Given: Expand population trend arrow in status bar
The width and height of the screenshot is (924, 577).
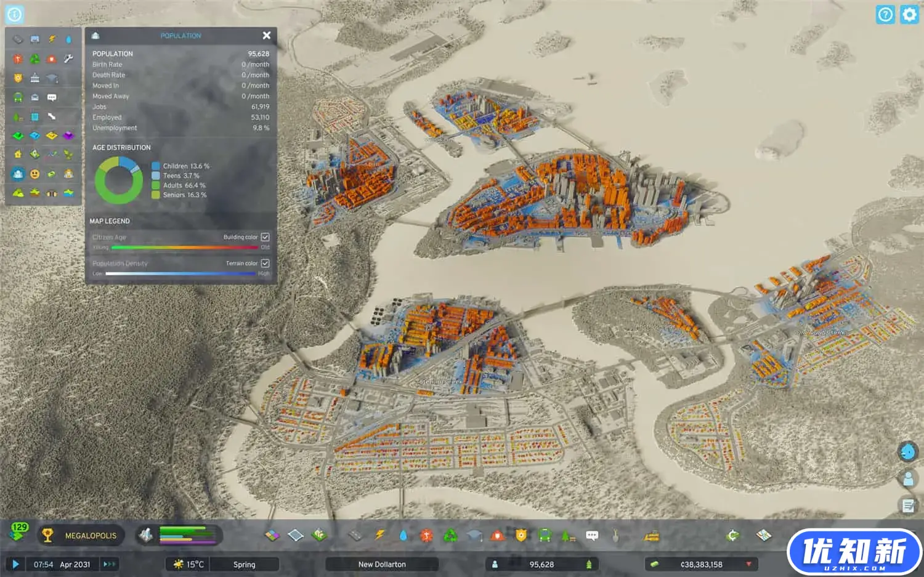Looking at the screenshot, I should [x=589, y=564].
